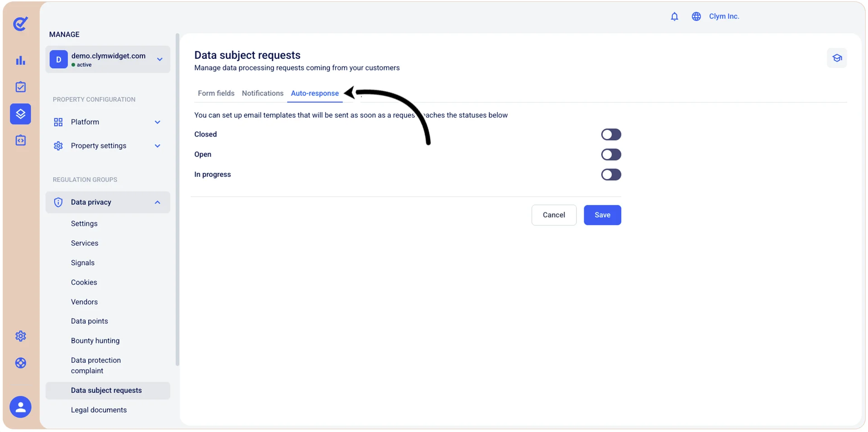Image resolution: width=868 pixels, height=432 pixels.
Task: Open Cookies under Data privacy
Action: pyautogui.click(x=84, y=282)
